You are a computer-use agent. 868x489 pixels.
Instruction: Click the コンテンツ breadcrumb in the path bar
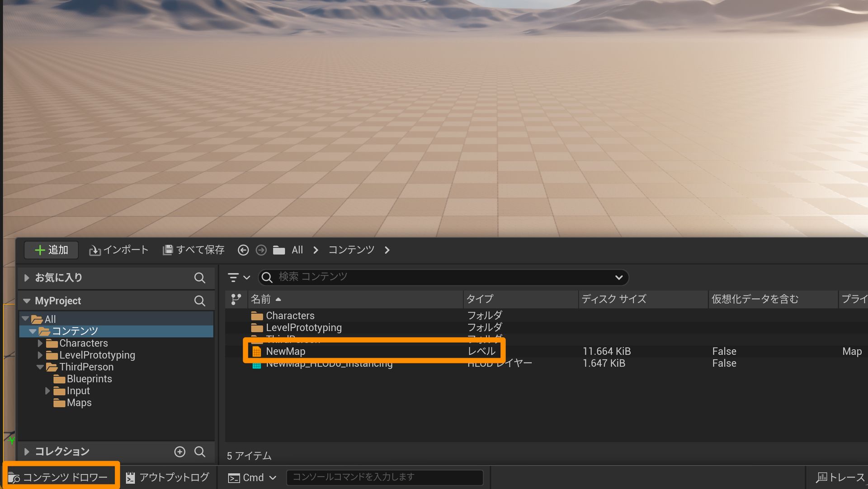pyautogui.click(x=350, y=250)
